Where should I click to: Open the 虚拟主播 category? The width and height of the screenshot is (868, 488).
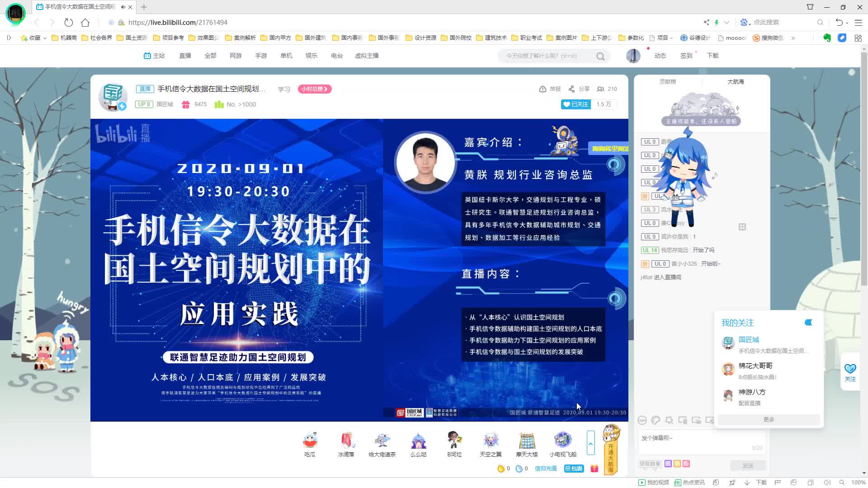click(x=367, y=56)
